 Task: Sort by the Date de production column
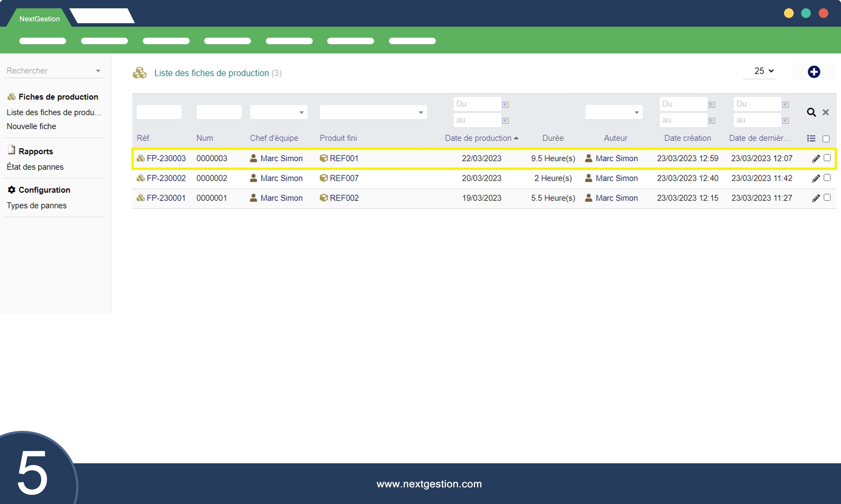coord(478,138)
